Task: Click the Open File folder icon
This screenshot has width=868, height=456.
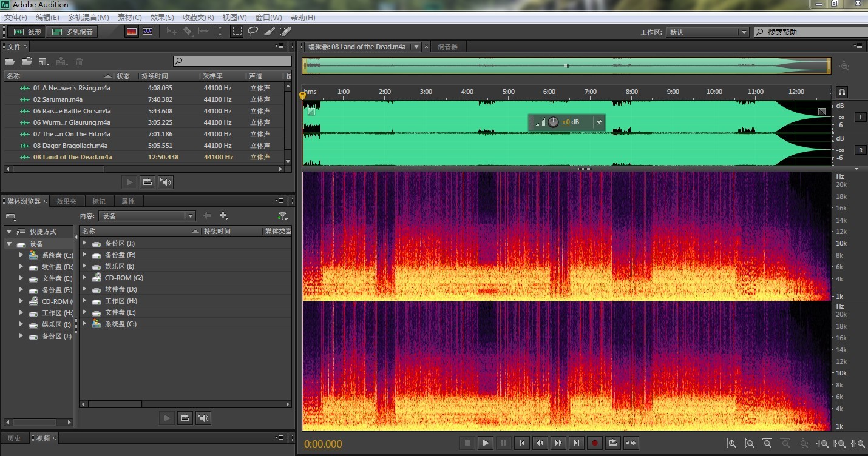Action: pyautogui.click(x=10, y=62)
